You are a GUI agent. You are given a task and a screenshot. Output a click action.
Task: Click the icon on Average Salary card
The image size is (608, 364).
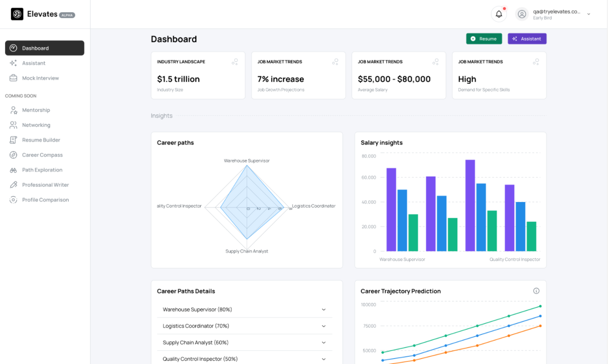pos(436,62)
